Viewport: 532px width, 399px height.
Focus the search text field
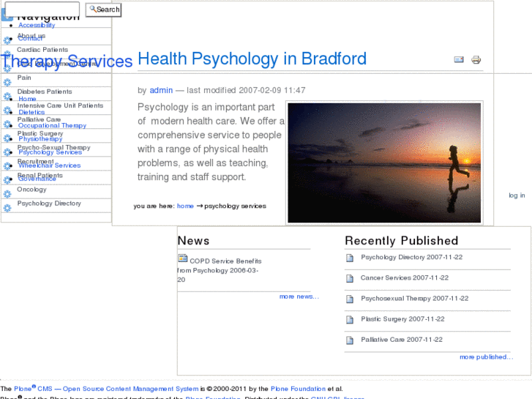(x=42, y=9)
